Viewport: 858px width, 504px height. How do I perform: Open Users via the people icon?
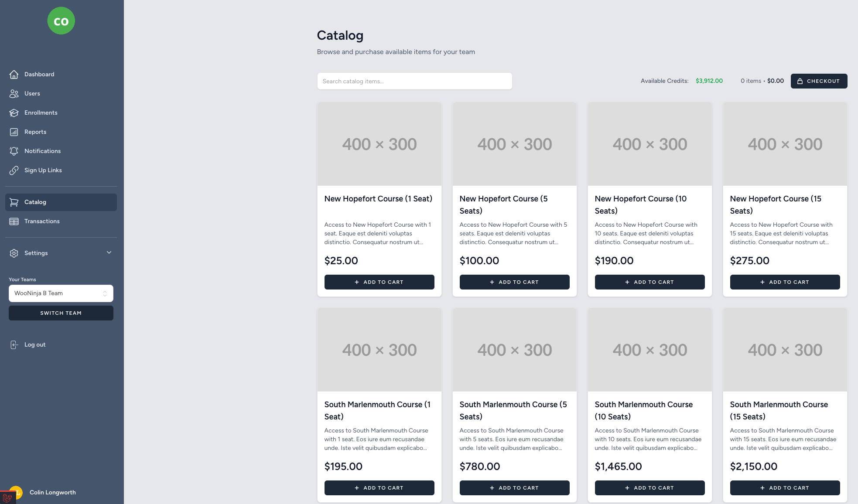pos(14,94)
